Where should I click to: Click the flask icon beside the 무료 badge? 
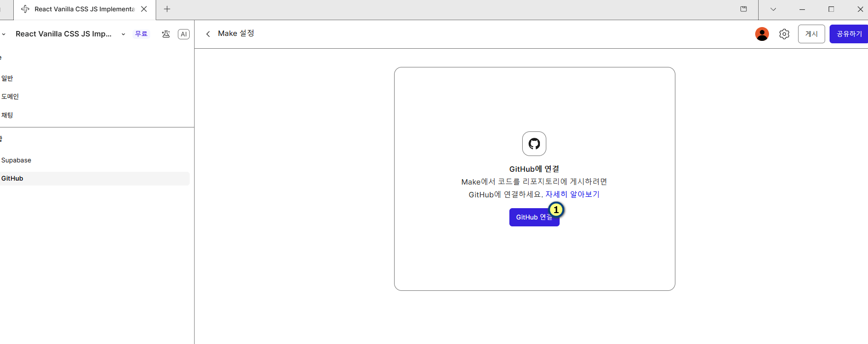click(166, 34)
